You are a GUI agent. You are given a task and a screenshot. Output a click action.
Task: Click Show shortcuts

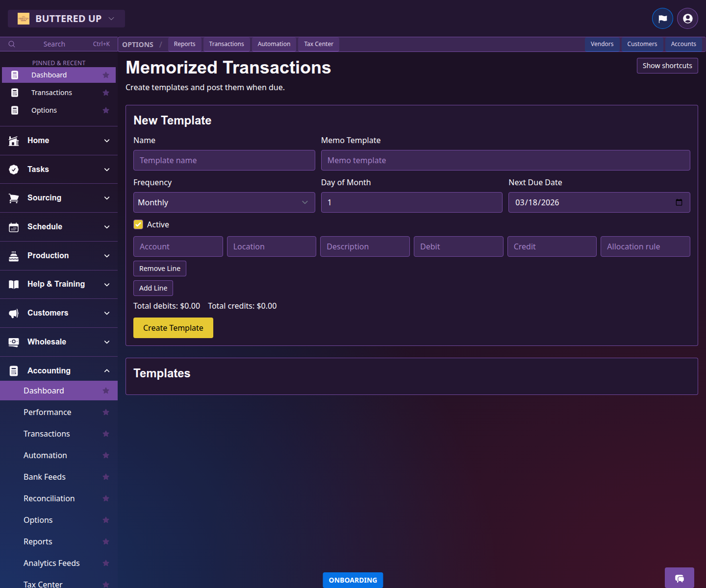[667, 65]
